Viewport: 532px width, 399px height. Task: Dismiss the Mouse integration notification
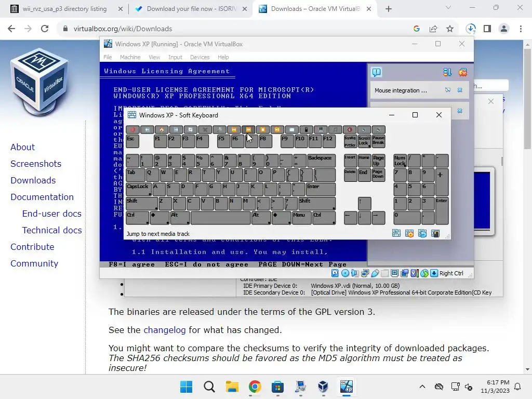click(x=460, y=90)
